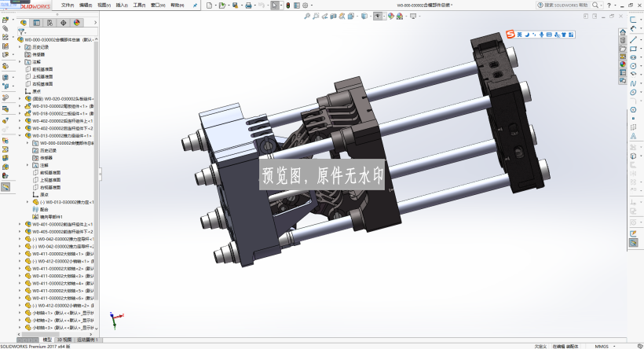The width and height of the screenshot is (644, 349).
Task: Switch to PropertyManager tab
Action: 37,23
